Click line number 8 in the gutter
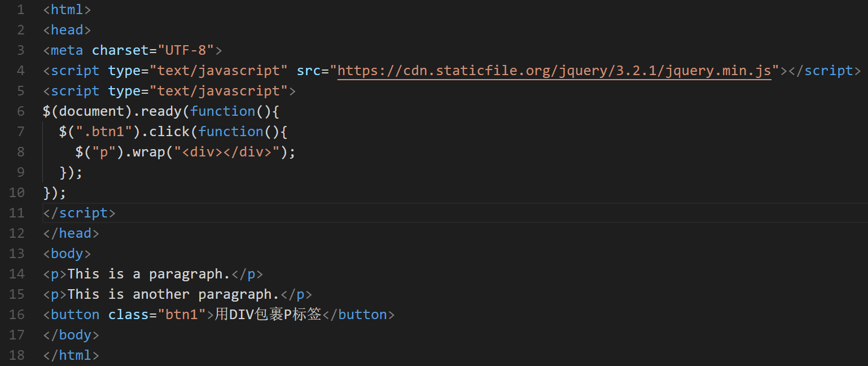Screen dimensions: 868x366 tap(21, 151)
